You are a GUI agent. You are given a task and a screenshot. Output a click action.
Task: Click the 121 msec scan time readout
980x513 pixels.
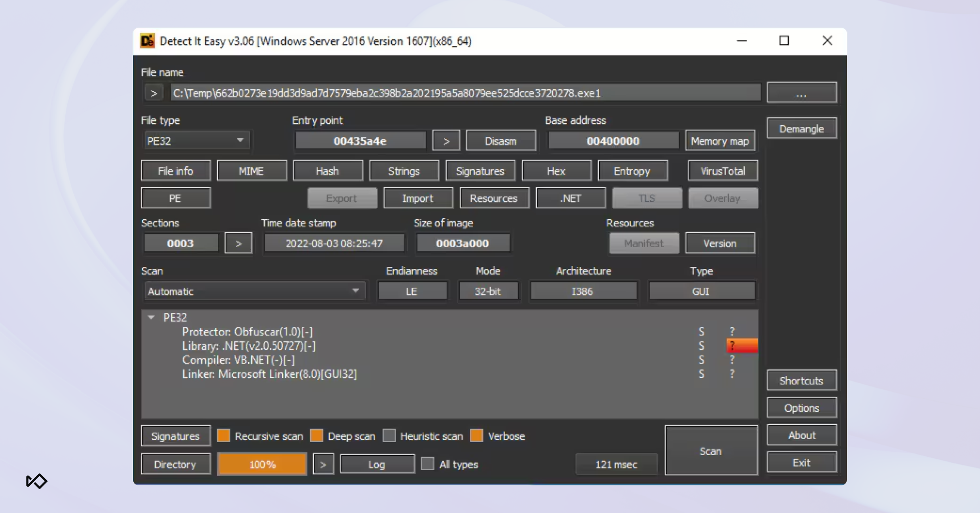point(616,464)
